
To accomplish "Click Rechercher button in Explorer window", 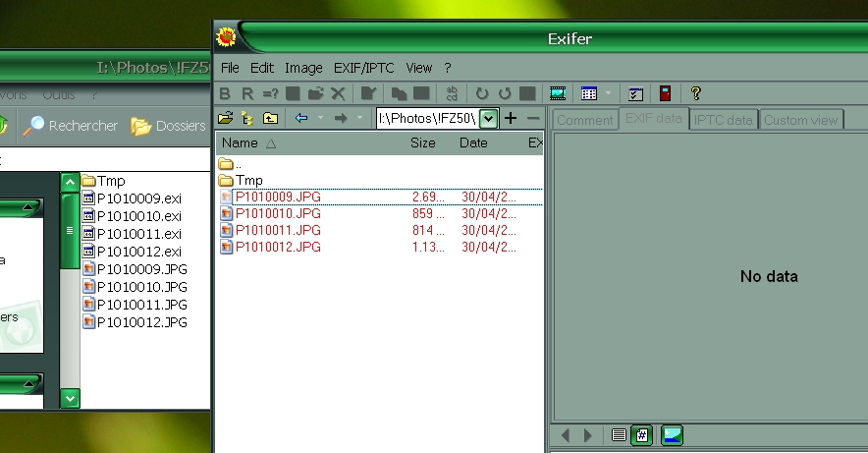I will tap(71, 126).
